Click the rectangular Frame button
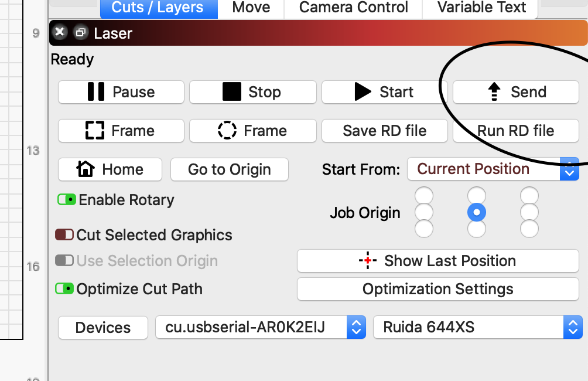Image resolution: width=588 pixels, height=381 pixels. click(121, 131)
